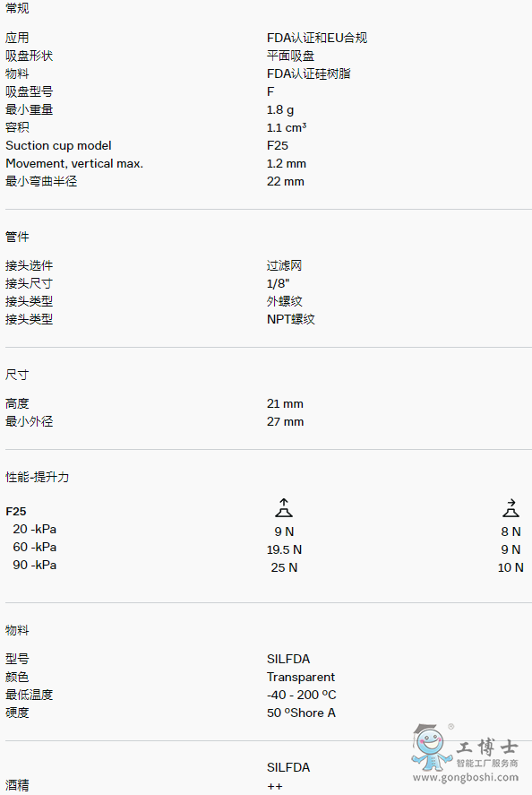
Task: Select the Movement, vertical max. label
Action: (74, 164)
